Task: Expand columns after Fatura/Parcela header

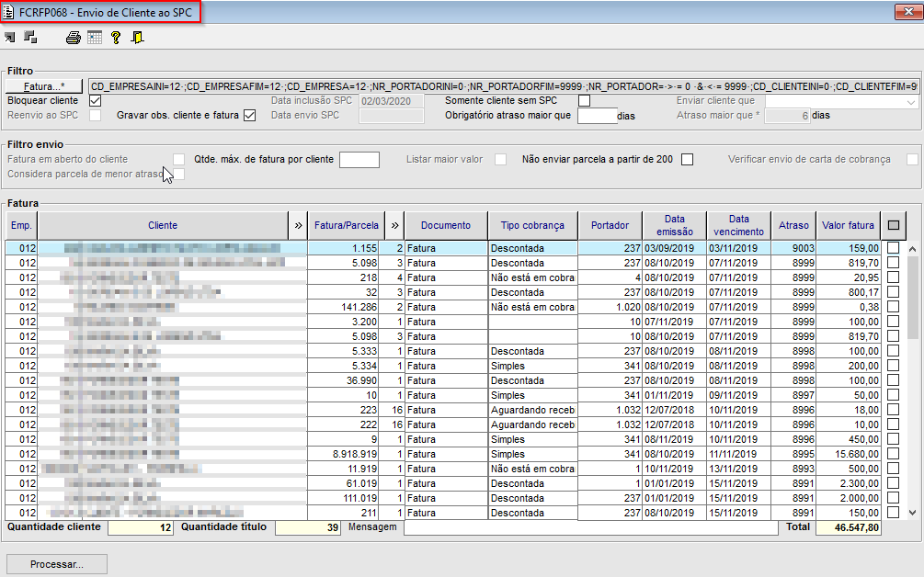Action: click(394, 225)
